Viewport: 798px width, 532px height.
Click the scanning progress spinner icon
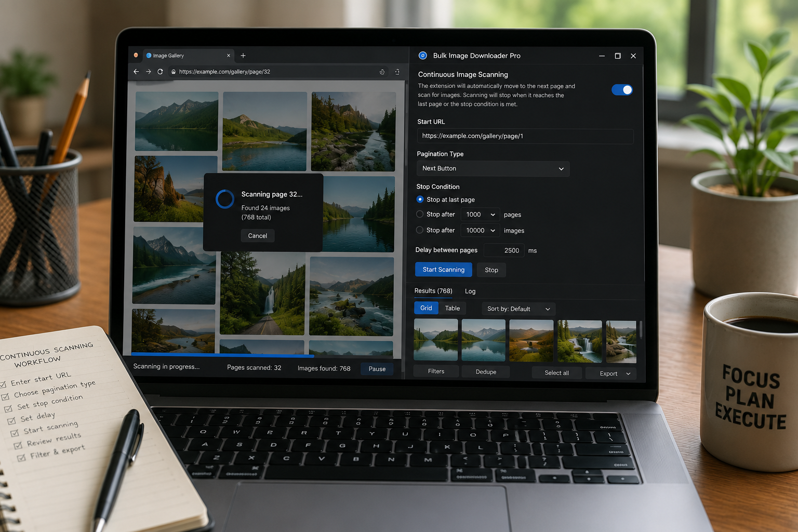click(x=225, y=199)
